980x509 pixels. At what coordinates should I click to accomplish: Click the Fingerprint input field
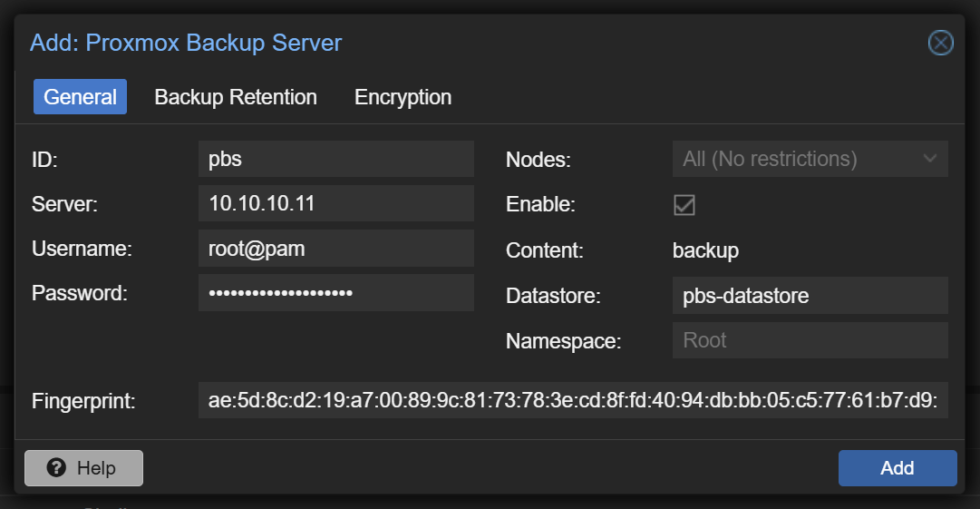pos(573,400)
